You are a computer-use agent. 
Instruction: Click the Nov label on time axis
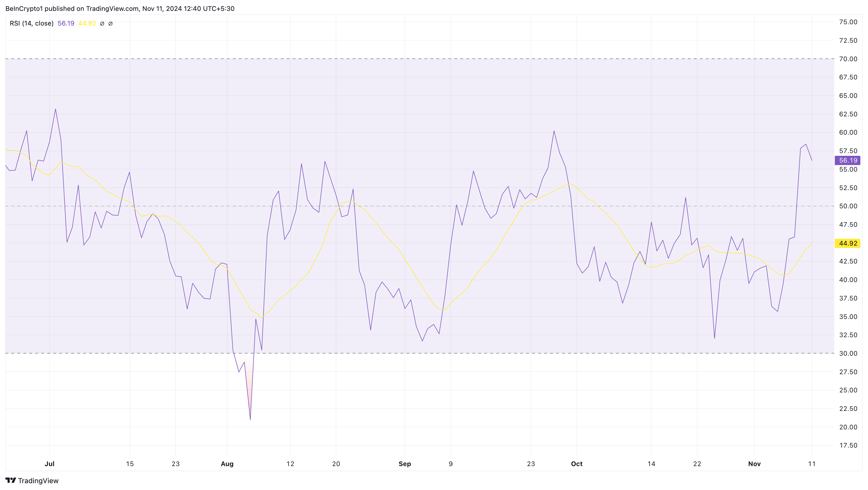[754, 464]
